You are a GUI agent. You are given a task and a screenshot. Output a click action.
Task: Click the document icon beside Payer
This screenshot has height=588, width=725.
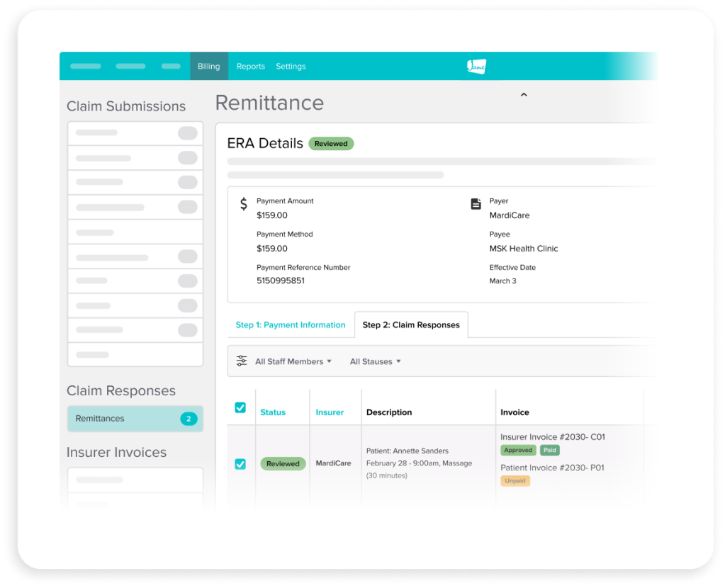tap(475, 203)
